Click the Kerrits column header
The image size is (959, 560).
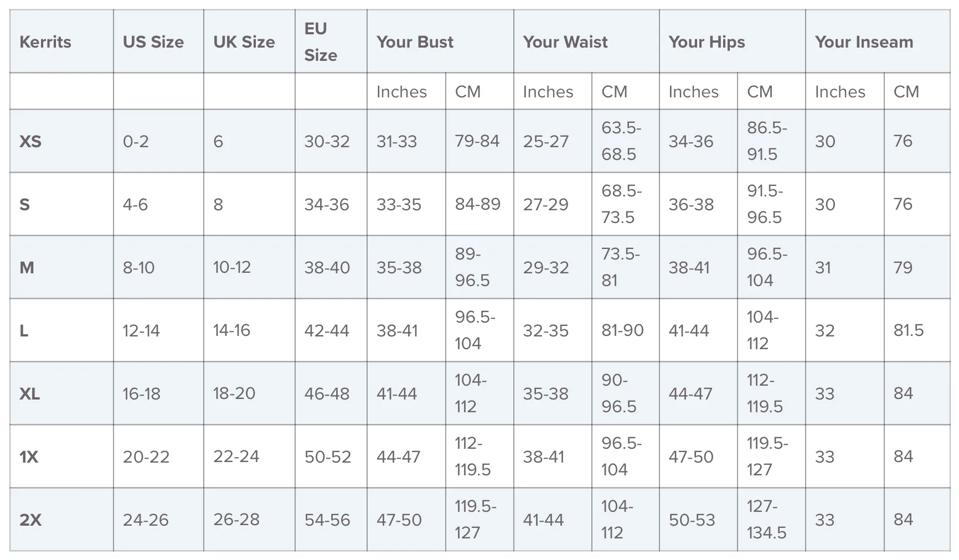pyautogui.click(x=61, y=42)
